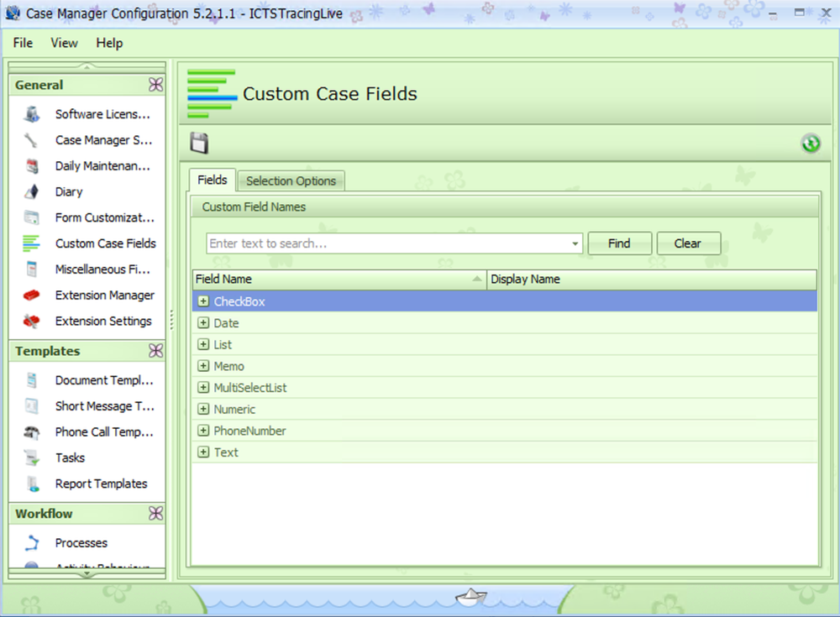This screenshot has height=617, width=840.
Task: Open the Report Templates icon
Action: [32, 484]
